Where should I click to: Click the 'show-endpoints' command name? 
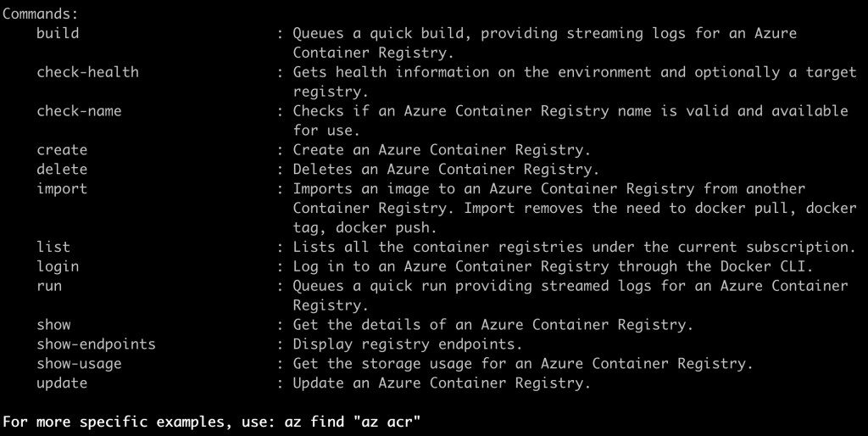coord(96,344)
